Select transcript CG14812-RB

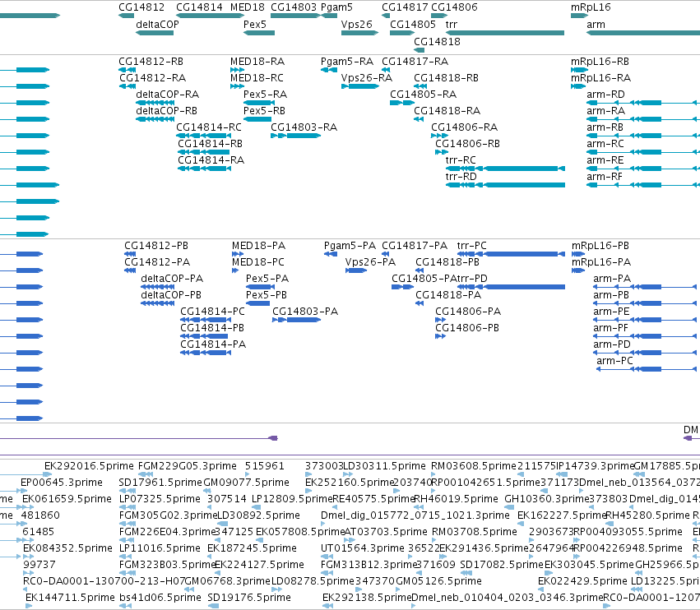151,62
